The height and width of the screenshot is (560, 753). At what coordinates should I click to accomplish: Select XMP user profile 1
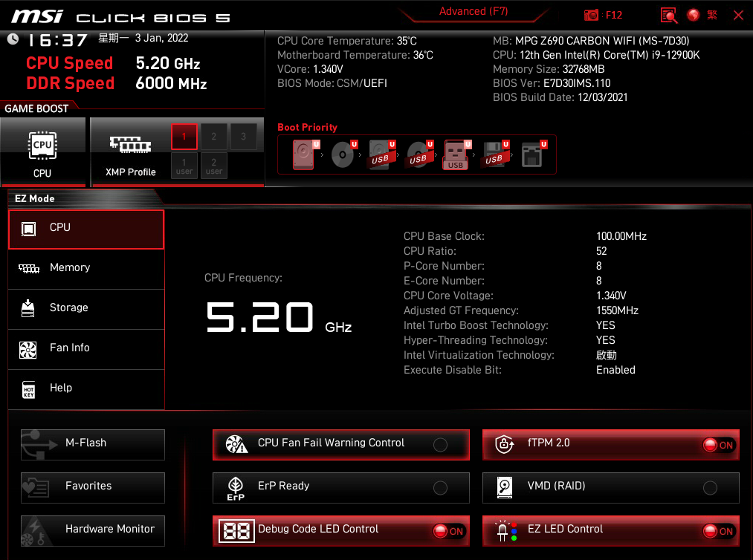pos(184,166)
